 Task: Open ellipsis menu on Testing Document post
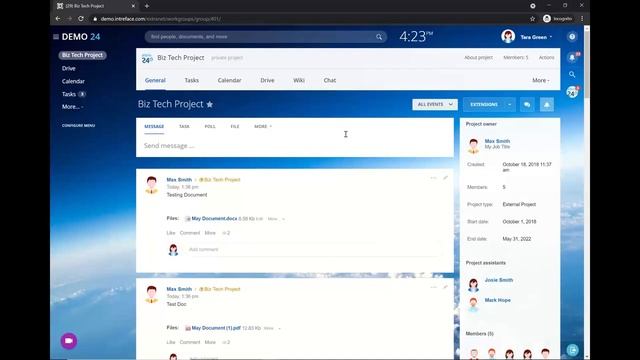click(433, 178)
